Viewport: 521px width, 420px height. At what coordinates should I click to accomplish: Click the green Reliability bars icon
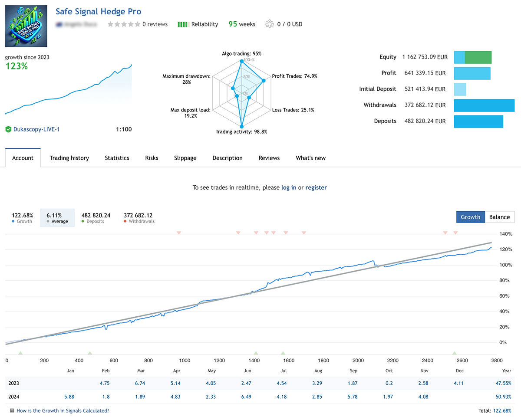[182, 24]
